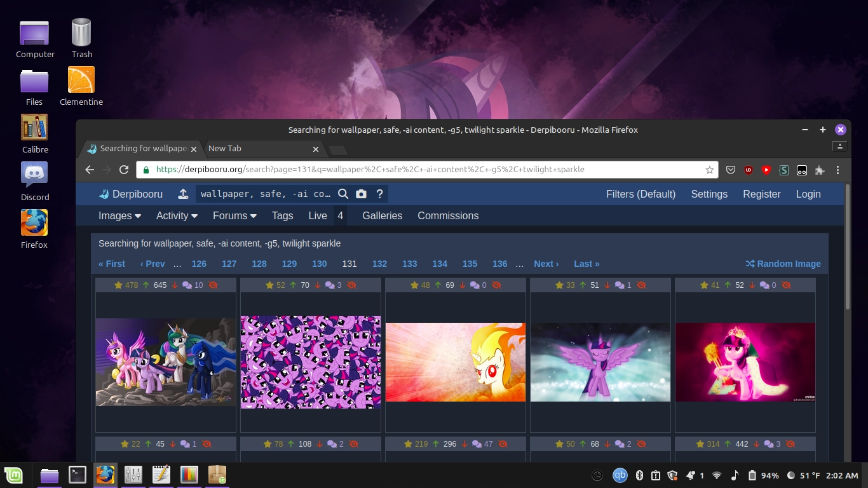
Task: Open the Settings link
Action: coord(709,194)
